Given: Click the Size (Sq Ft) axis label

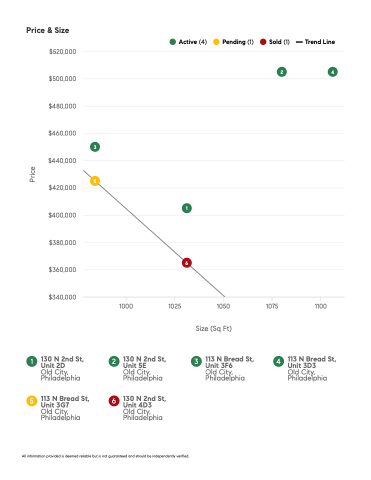Looking at the screenshot, I should 214,328.
